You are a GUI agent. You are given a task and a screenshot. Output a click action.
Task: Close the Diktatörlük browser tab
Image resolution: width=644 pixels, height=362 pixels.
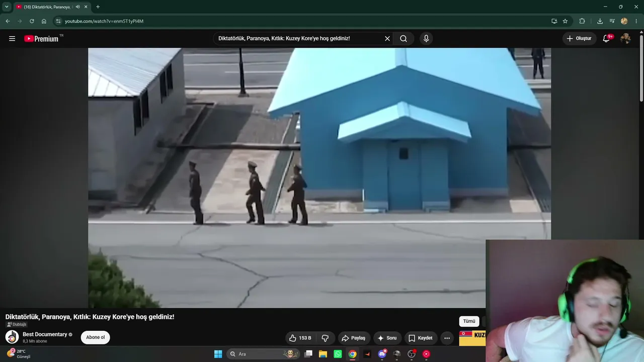click(x=86, y=7)
